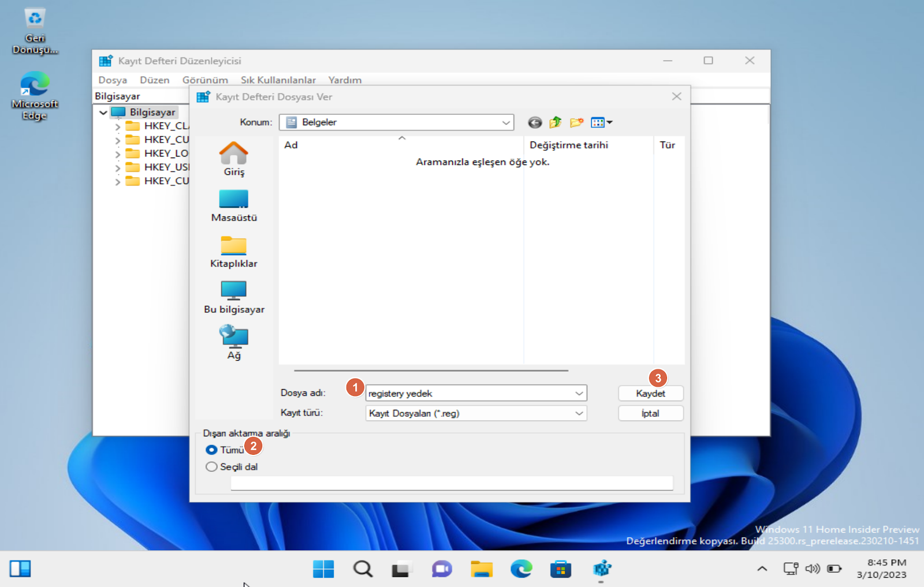
Task: Click the horizontal scrollbar in file list
Action: click(431, 371)
